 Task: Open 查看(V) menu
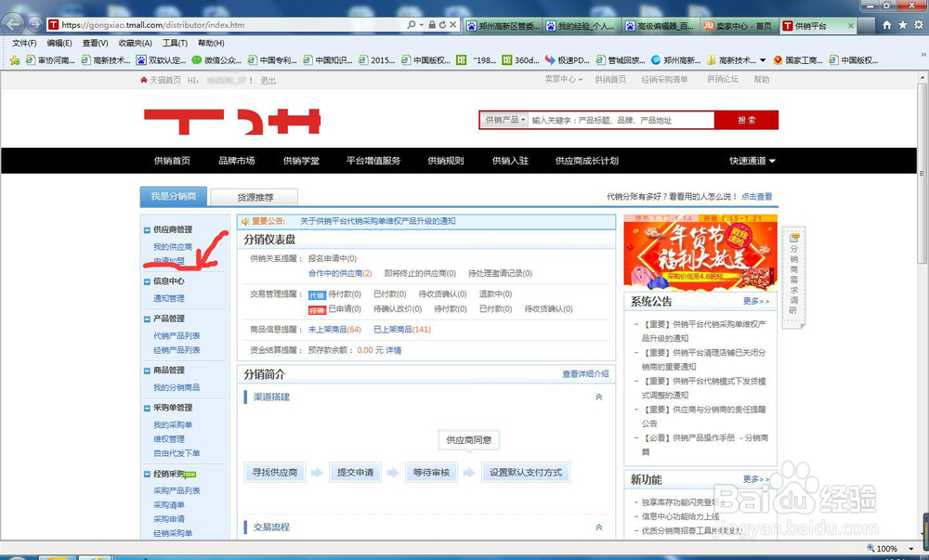(x=95, y=44)
